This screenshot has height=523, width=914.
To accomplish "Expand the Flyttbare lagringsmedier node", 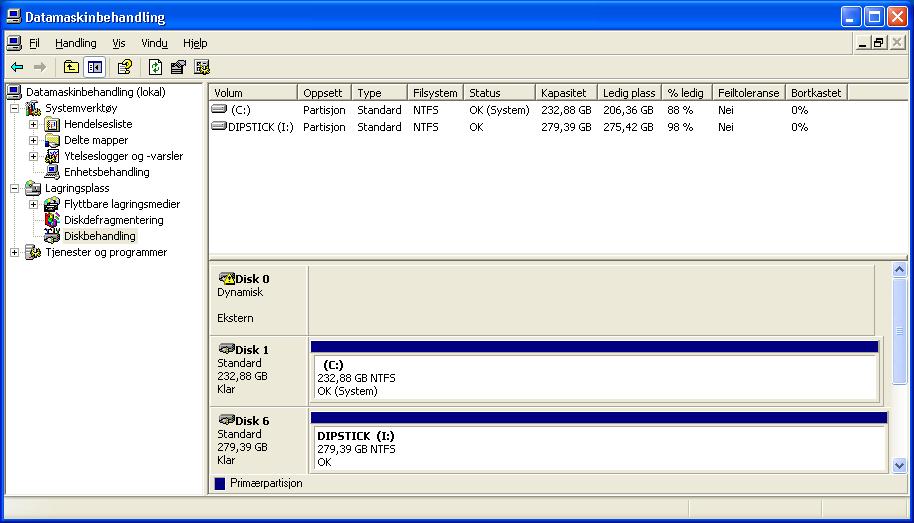I will pos(33,204).
